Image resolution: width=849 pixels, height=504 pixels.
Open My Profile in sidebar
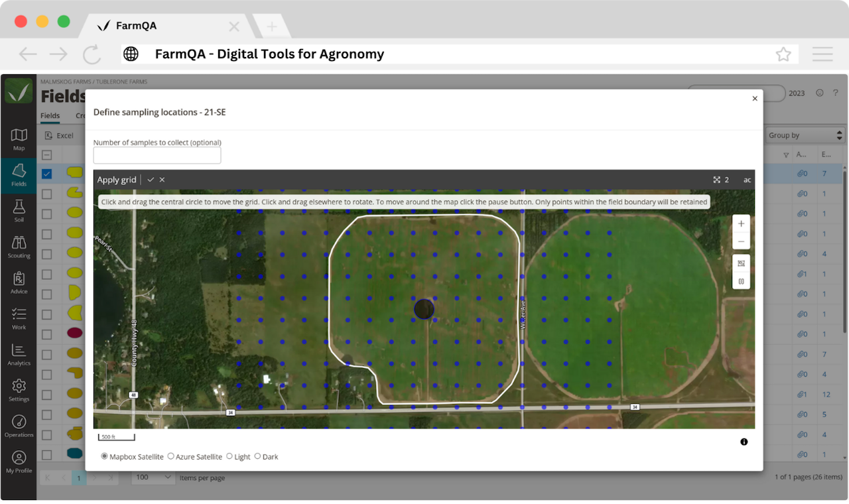pos(19,462)
